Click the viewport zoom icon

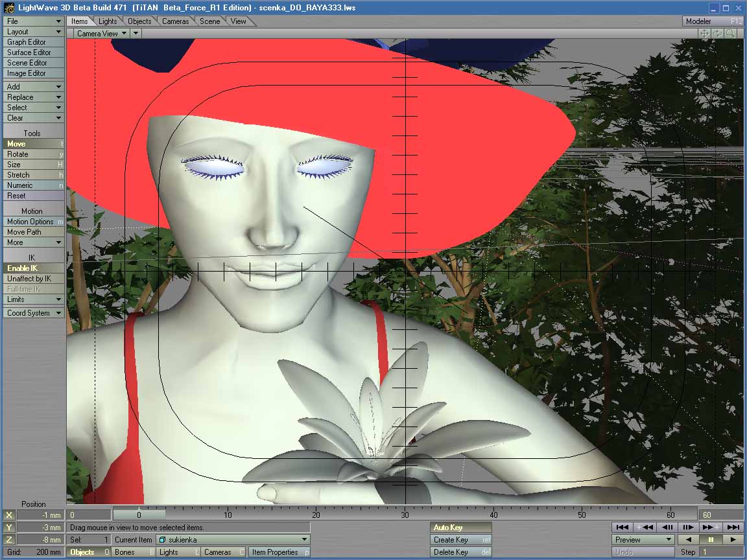730,33
